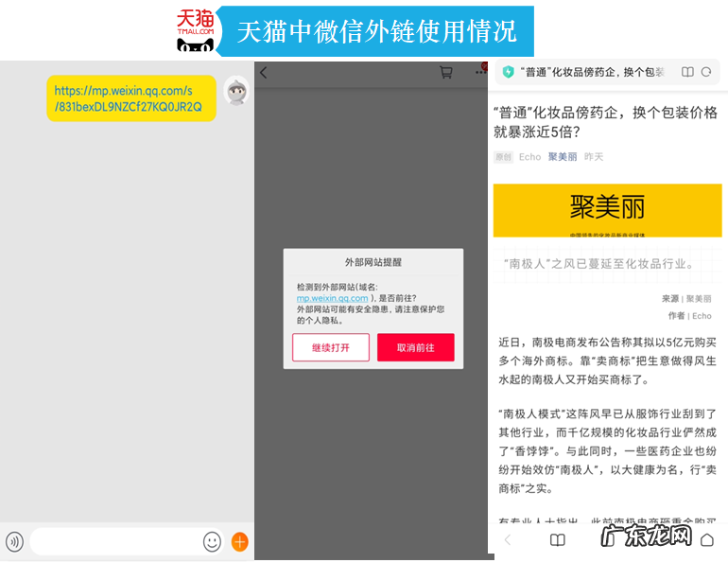Click the 外部网站提醒 dialog title
The width and height of the screenshot is (728, 563).
pyautogui.click(x=373, y=262)
